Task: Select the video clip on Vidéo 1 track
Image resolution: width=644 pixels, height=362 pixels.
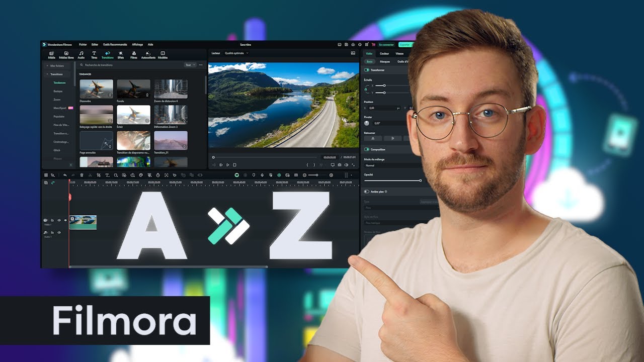Action: [x=83, y=222]
